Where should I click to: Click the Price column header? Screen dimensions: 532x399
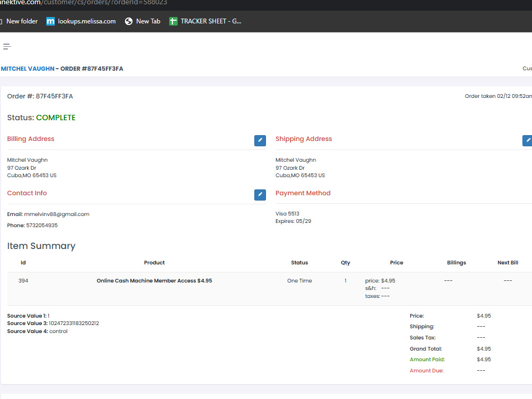396,263
